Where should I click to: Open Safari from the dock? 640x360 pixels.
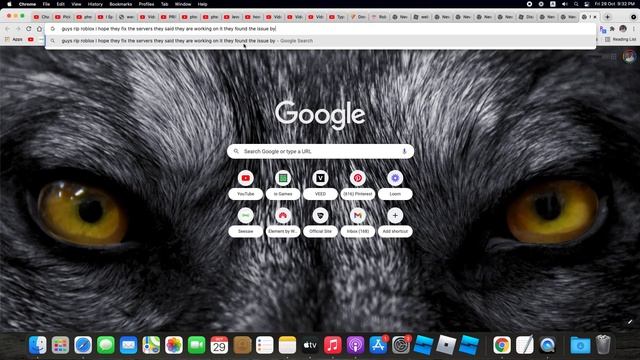[x=83, y=345]
